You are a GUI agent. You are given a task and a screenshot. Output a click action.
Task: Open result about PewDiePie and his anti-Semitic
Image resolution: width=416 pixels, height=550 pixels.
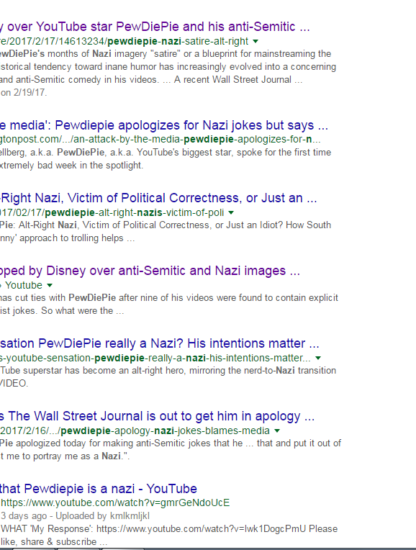155,27
